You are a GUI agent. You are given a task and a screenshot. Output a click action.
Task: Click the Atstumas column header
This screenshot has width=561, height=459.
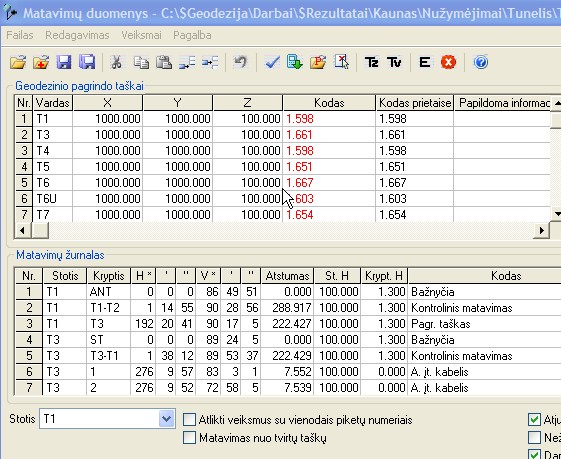[287, 276]
